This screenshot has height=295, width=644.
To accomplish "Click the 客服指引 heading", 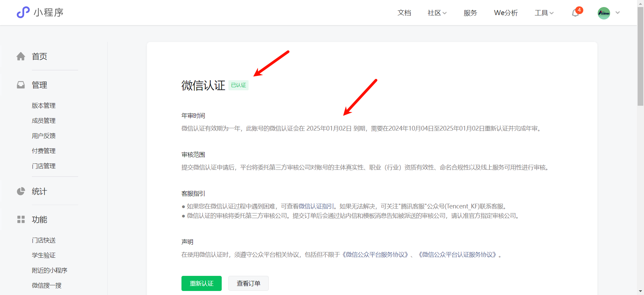I will click(193, 194).
